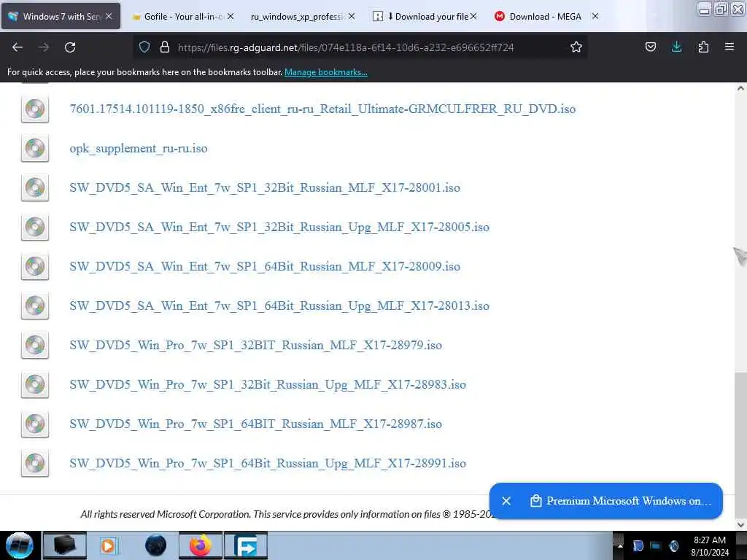Open the blue arrow taskbar application
The image size is (747, 560).
coord(246,545)
